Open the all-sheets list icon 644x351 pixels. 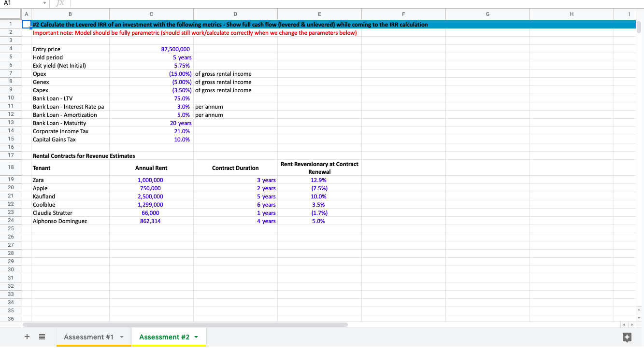pos(42,337)
